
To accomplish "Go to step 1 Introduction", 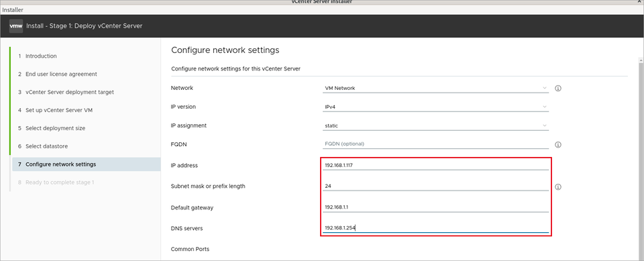I will click(41, 56).
